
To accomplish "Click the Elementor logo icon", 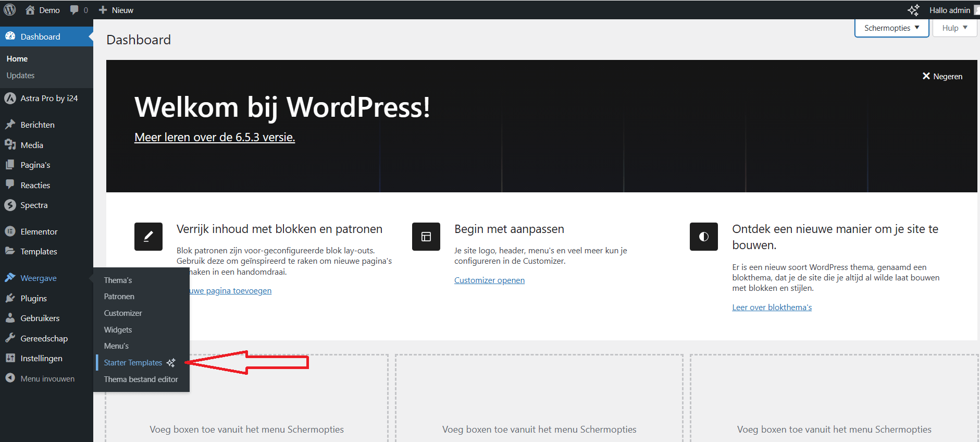I will (10, 231).
